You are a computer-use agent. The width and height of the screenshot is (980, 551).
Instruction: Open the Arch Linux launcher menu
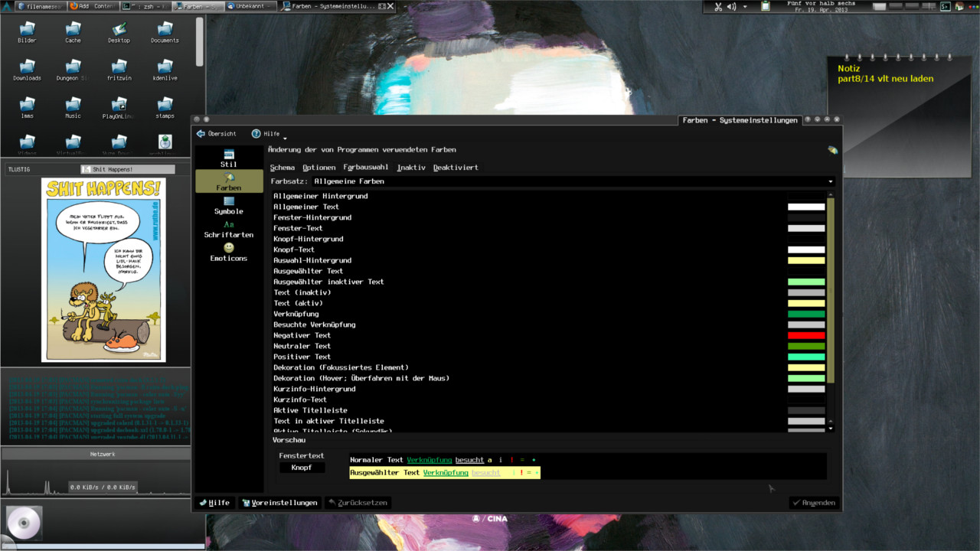(6, 6)
